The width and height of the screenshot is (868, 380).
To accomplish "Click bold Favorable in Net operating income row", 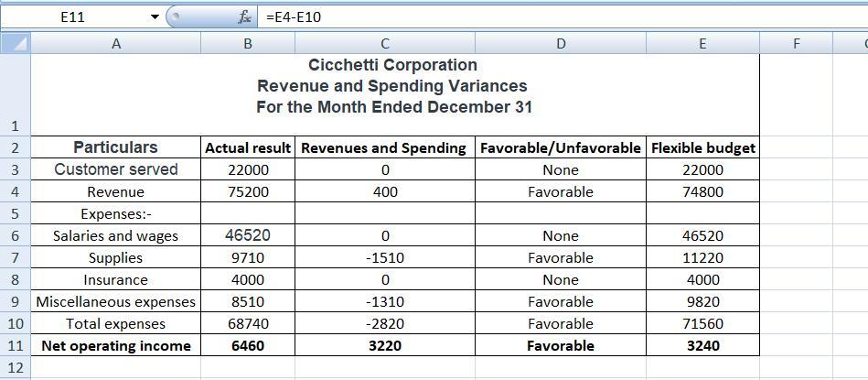I will click(560, 345).
